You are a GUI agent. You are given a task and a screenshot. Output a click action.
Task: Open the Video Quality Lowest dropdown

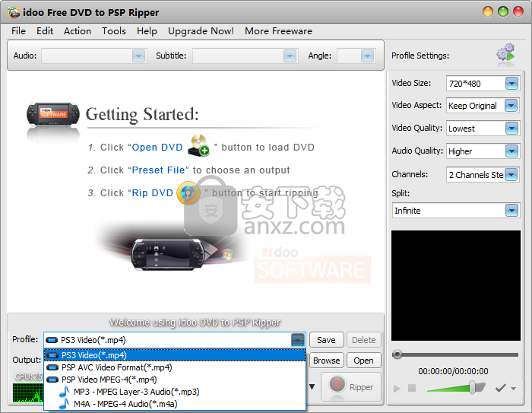pyautogui.click(x=511, y=129)
